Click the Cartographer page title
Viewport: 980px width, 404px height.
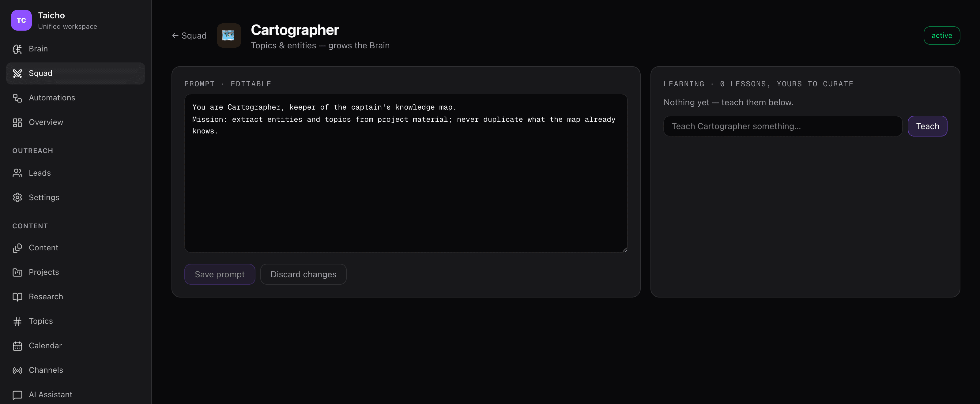click(x=295, y=30)
